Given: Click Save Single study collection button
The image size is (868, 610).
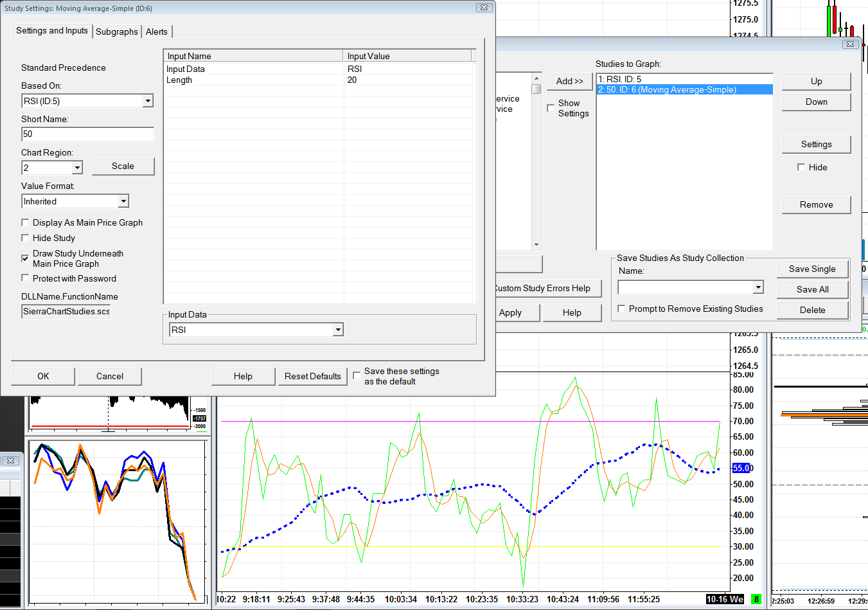Looking at the screenshot, I should [812, 269].
